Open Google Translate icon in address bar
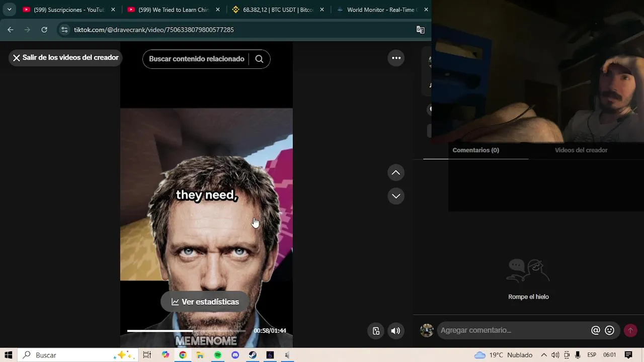This screenshot has width=644, height=362. click(x=421, y=30)
